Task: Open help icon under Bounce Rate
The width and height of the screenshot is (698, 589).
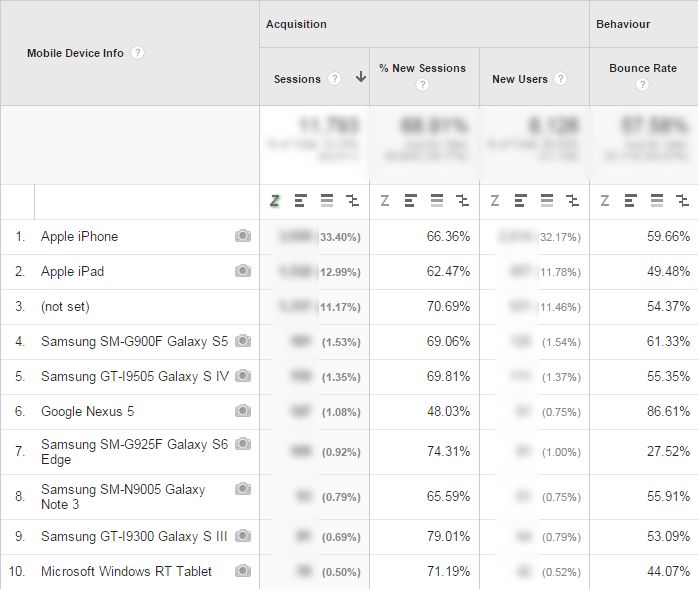Action: (x=642, y=84)
